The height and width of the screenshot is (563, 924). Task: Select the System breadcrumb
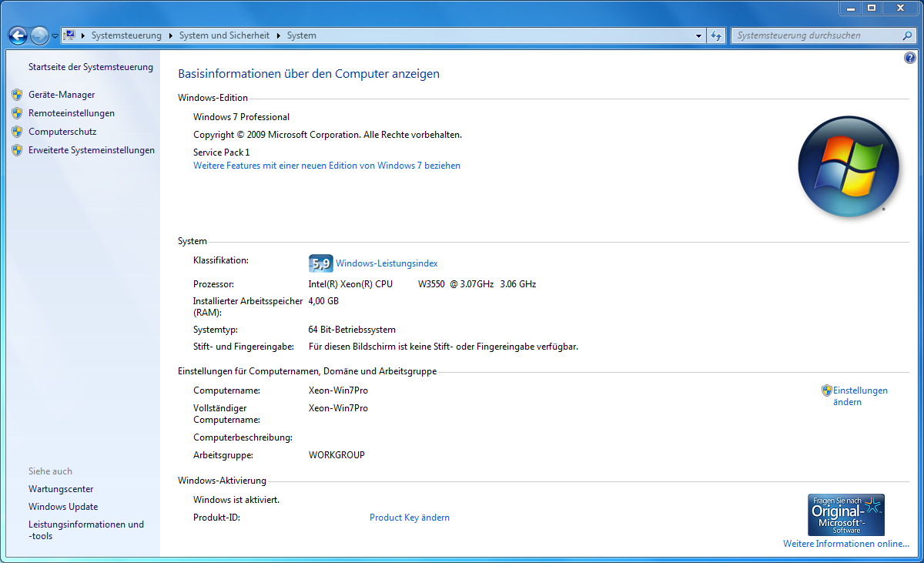tap(302, 35)
